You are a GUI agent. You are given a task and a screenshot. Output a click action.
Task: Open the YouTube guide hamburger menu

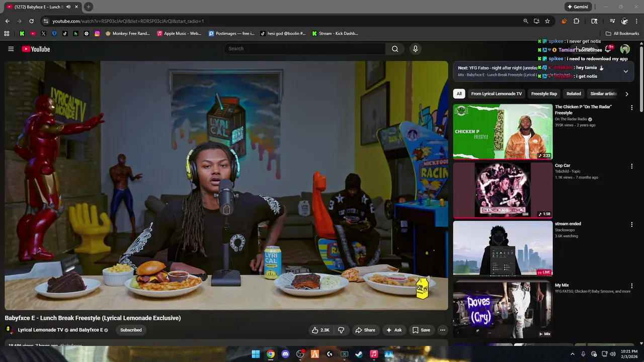click(11, 49)
